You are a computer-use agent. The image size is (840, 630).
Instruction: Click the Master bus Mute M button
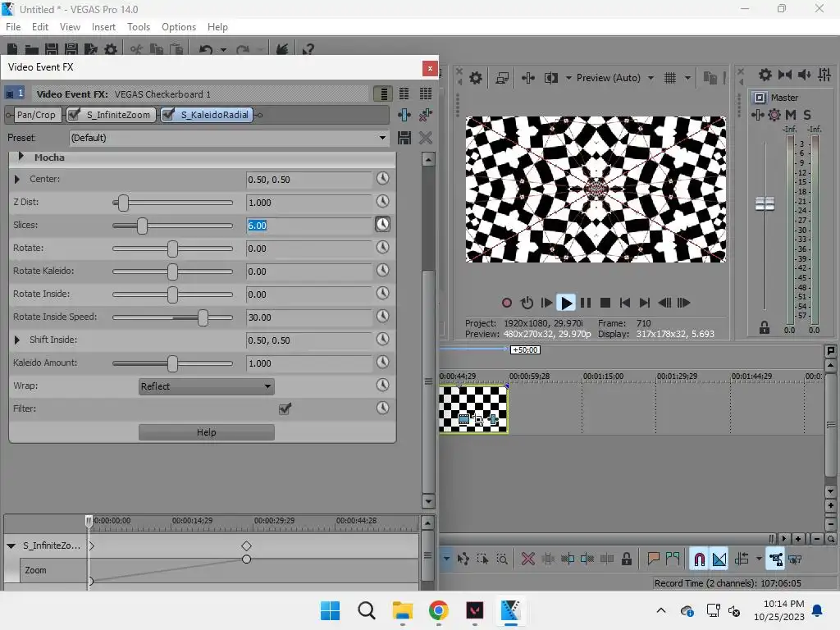click(791, 115)
